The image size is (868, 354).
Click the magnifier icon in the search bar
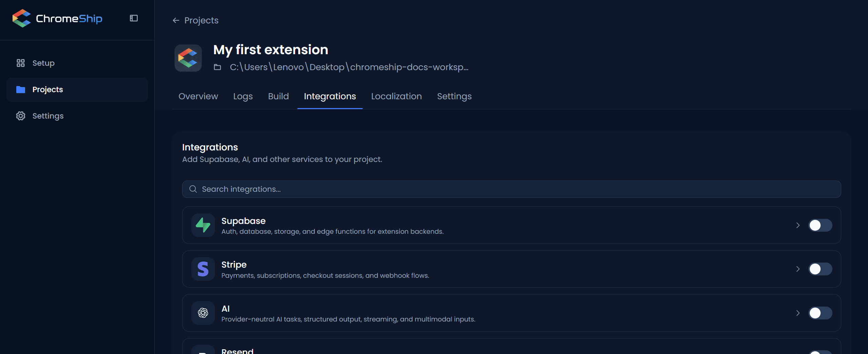tap(193, 189)
